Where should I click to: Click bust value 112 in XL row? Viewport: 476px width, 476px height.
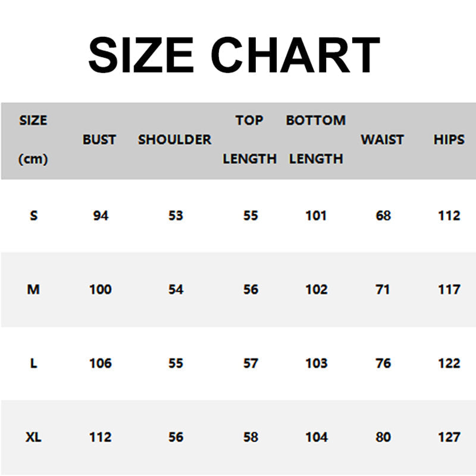click(x=100, y=437)
